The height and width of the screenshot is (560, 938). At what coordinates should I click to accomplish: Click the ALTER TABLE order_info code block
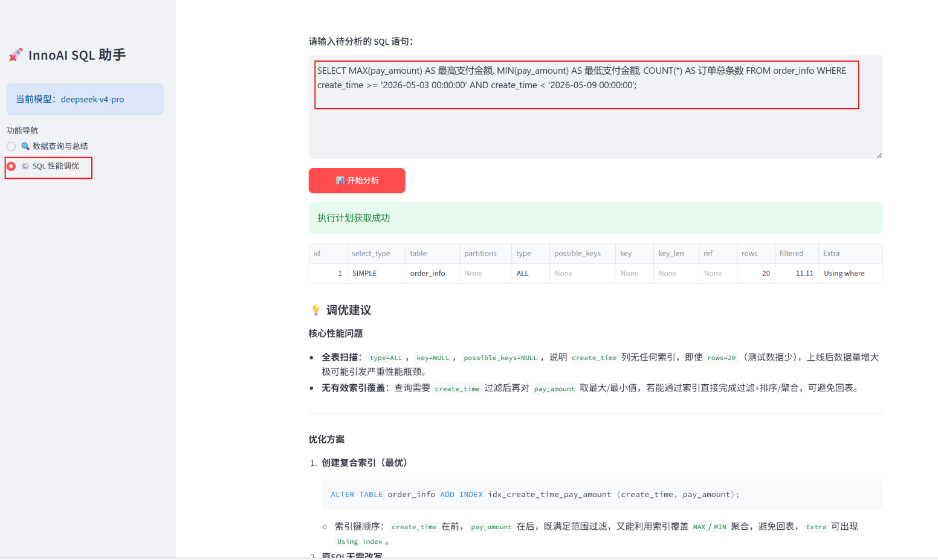602,495
